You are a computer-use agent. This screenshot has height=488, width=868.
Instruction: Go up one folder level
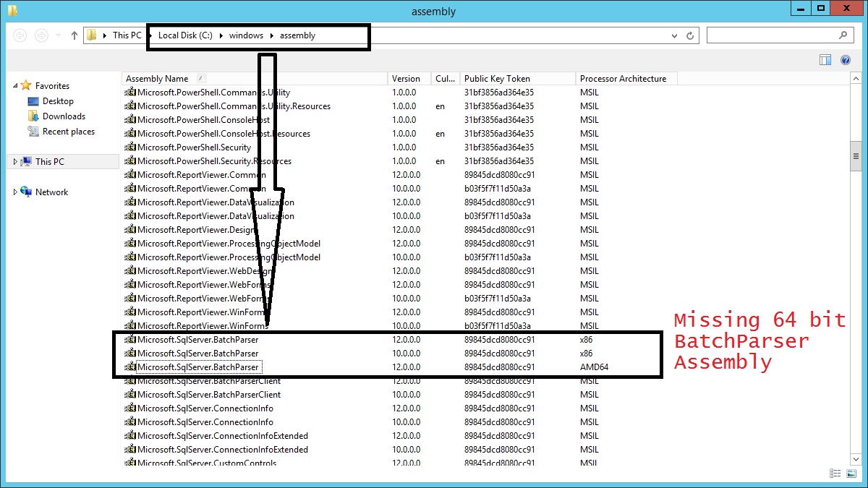tap(74, 35)
